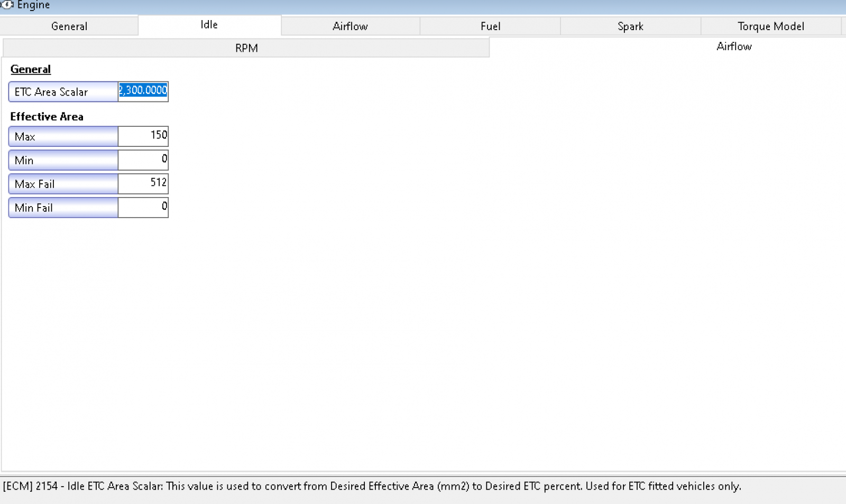Click the Min effective area value field
846x504 pixels.
point(143,160)
